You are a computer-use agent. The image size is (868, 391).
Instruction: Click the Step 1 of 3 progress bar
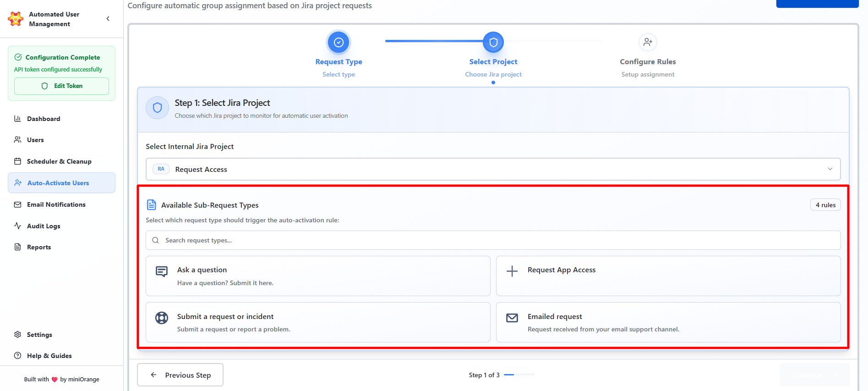(519, 375)
